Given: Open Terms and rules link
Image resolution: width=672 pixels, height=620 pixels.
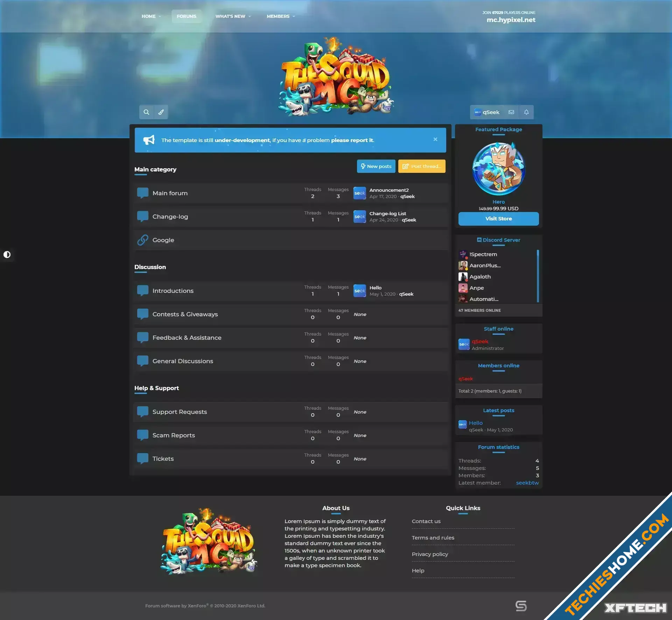Looking at the screenshot, I should (433, 538).
